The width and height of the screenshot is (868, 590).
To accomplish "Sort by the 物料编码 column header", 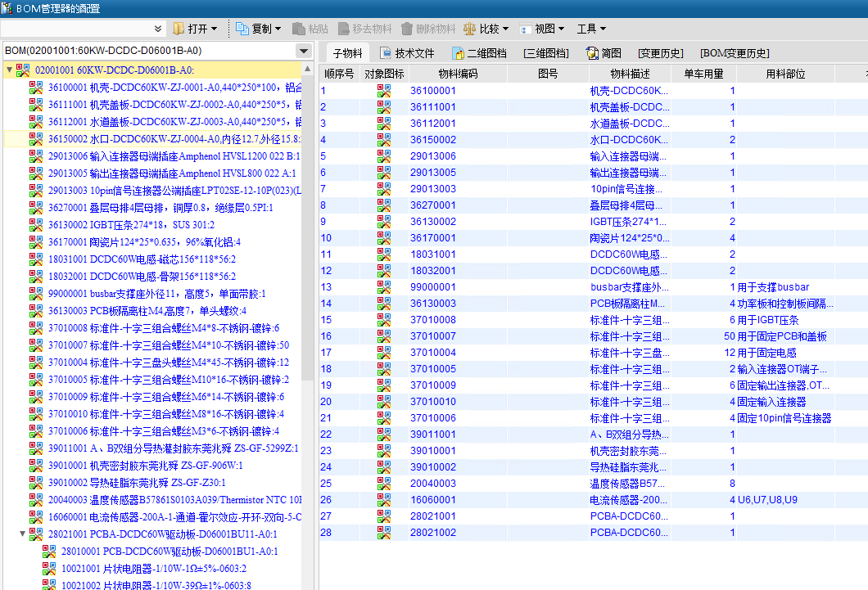I will pos(458,74).
